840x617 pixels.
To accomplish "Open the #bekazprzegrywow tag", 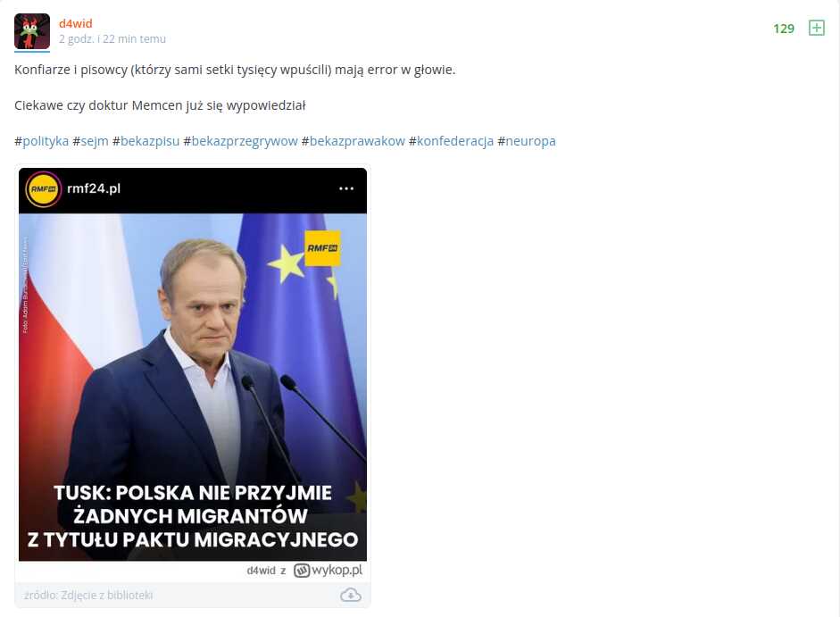I will point(240,141).
